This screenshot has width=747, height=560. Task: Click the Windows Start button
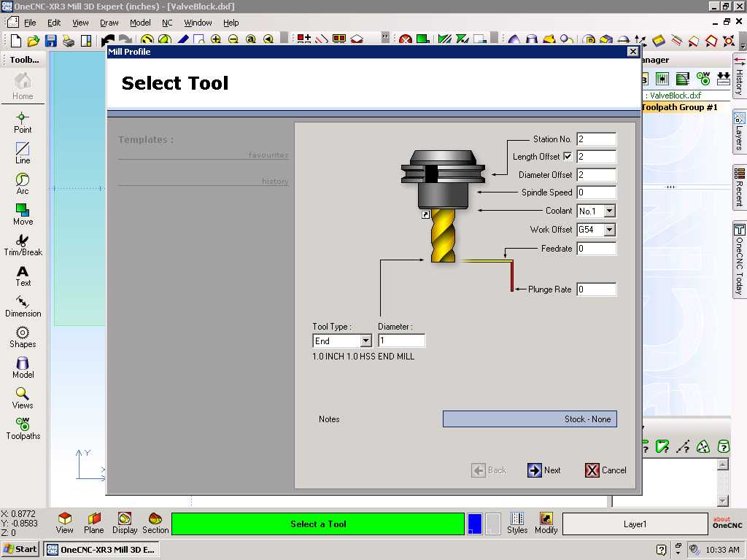click(x=20, y=549)
